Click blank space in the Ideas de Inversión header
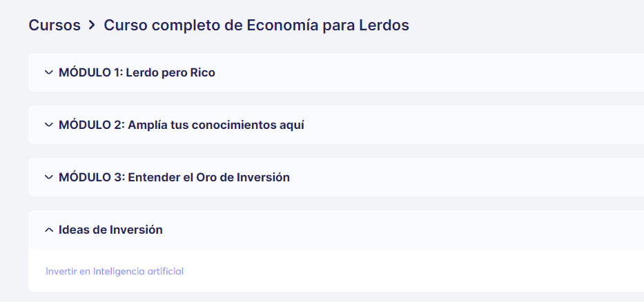Viewport: 644px width, 302px height. (x=402, y=230)
